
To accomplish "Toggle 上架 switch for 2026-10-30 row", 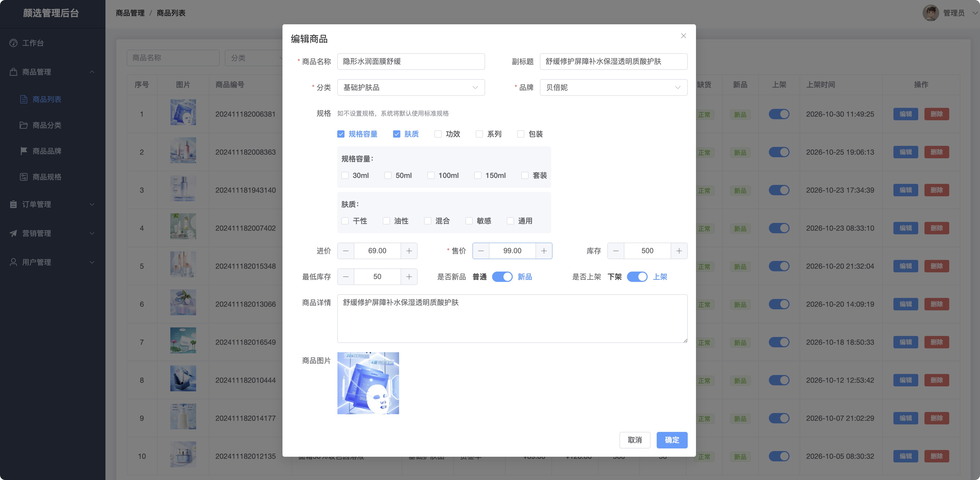I will coord(779,114).
